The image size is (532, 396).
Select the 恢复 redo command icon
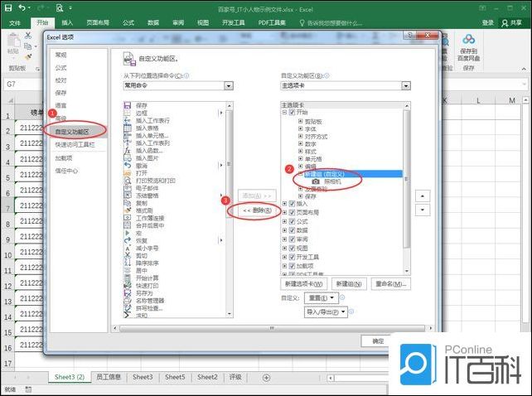pyautogui.click(x=128, y=240)
